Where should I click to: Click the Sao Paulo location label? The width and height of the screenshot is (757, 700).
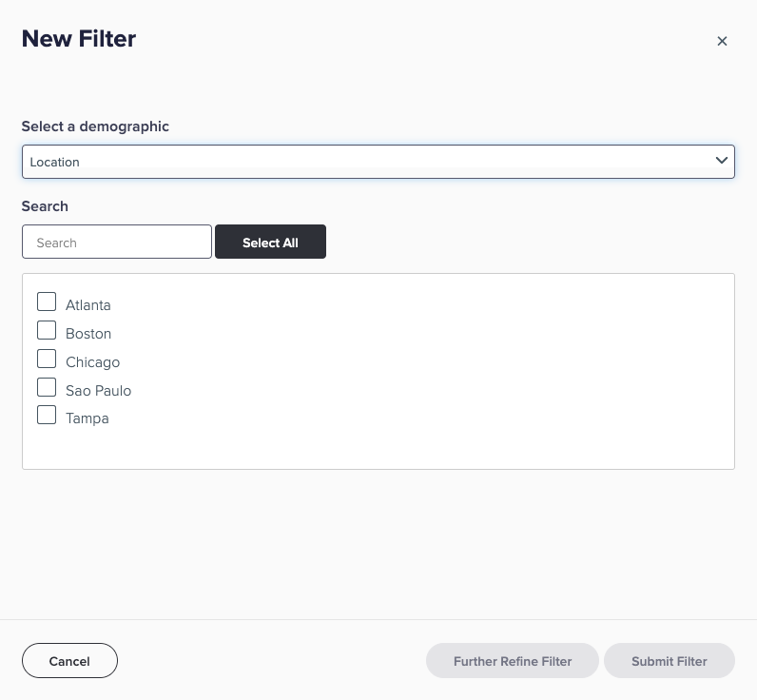coord(99,391)
